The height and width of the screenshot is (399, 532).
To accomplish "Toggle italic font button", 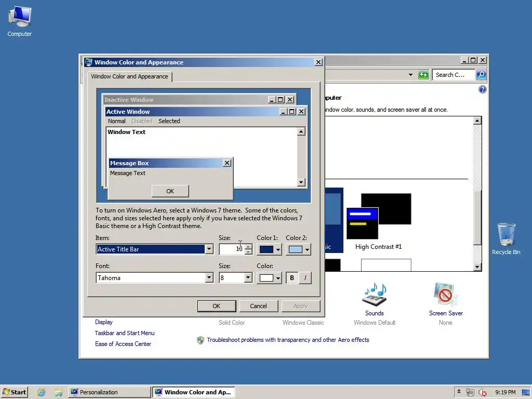I will (305, 278).
